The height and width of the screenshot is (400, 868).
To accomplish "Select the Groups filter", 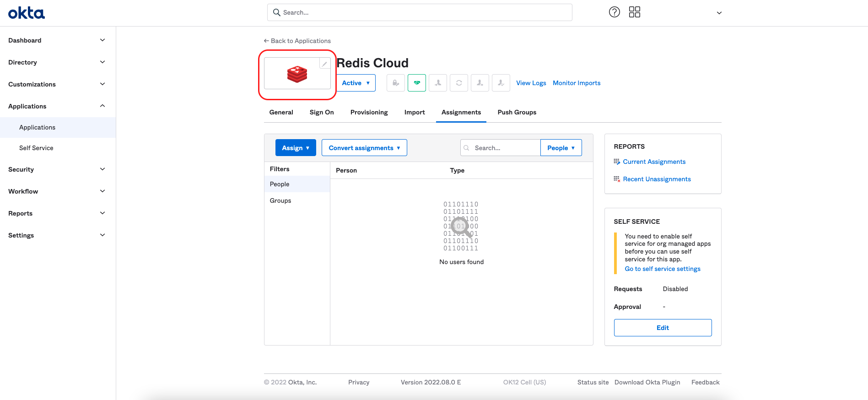I will click(x=280, y=200).
